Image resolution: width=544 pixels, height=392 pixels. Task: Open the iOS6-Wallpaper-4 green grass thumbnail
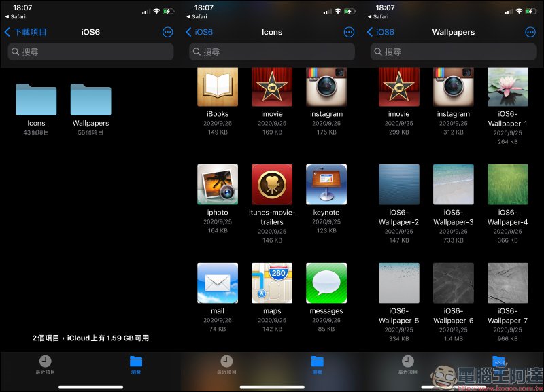click(x=507, y=184)
